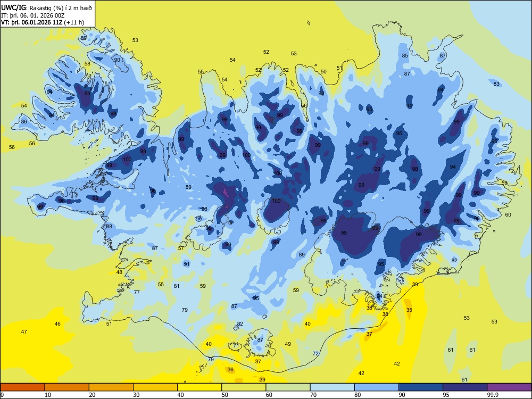This screenshot has height=399, width=532.
Task: Select the humidity value '35' on the map
Action: pos(409,310)
